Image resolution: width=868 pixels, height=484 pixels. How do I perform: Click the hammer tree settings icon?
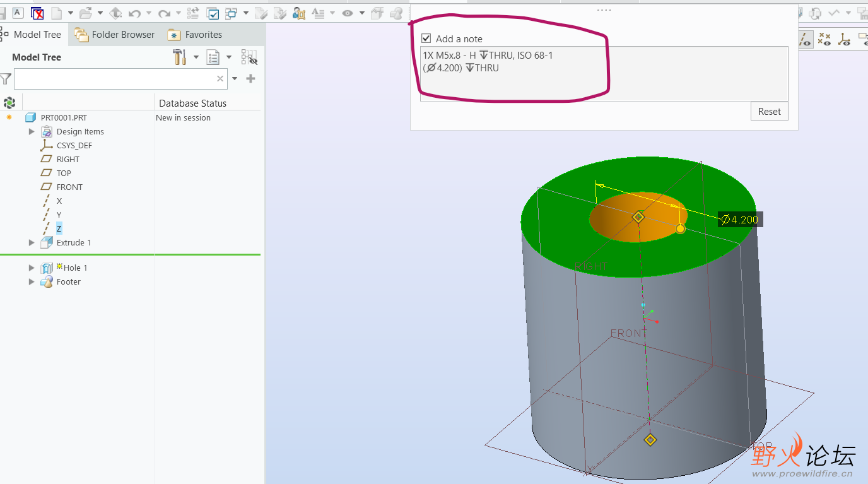point(179,57)
